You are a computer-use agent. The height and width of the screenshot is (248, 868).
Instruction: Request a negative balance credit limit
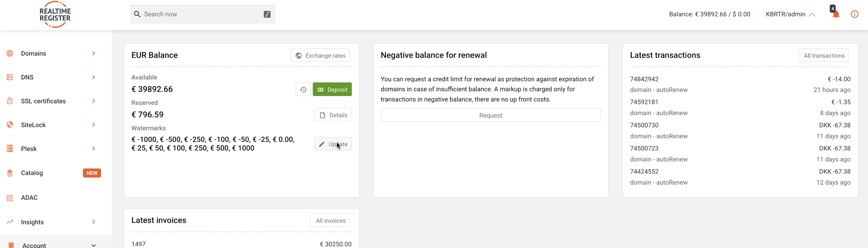[491, 115]
